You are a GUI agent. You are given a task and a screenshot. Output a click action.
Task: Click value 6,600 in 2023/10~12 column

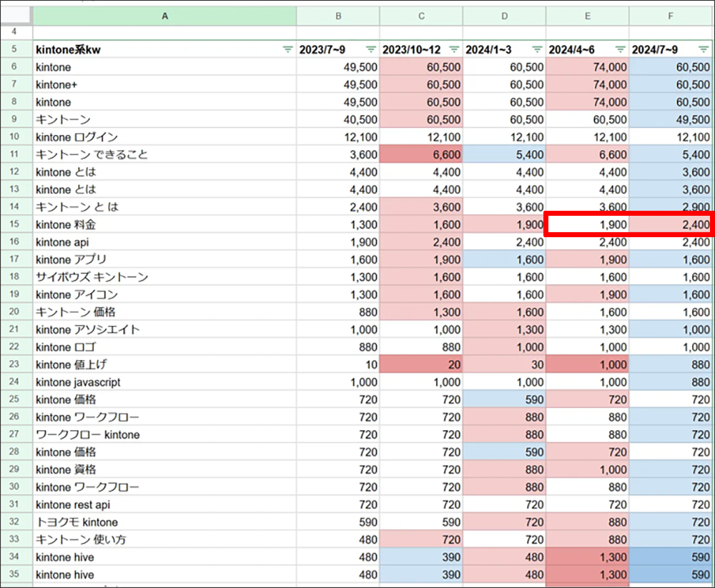coord(421,154)
